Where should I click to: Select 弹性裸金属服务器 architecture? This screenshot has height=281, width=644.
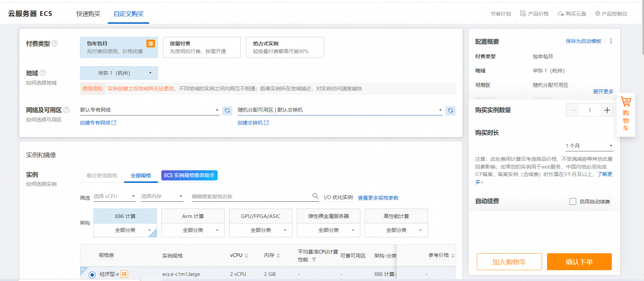(328, 216)
